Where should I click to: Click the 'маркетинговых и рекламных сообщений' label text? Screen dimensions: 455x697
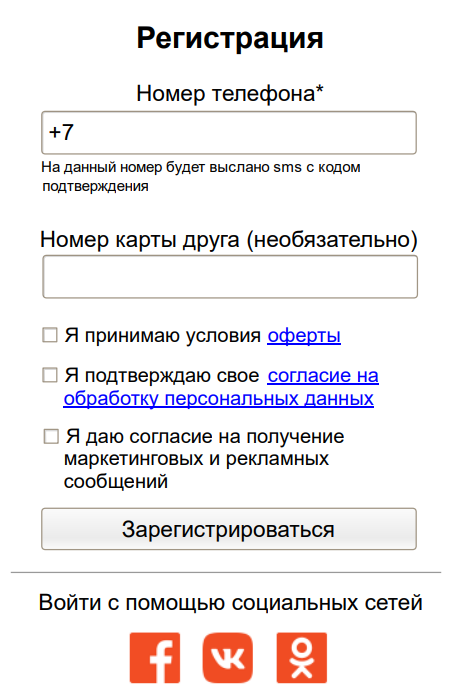(196, 470)
